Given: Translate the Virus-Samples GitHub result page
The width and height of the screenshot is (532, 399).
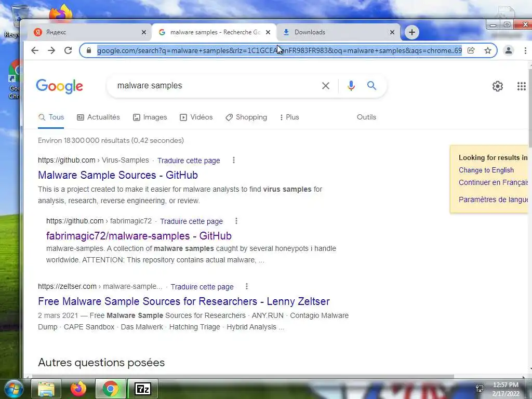Looking at the screenshot, I should click(189, 161).
